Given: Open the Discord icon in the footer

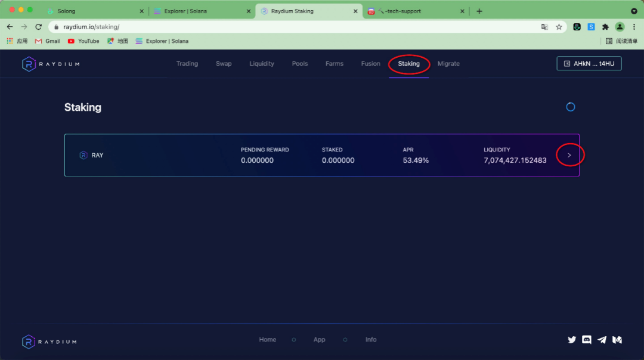Looking at the screenshot, I should coord(587,340).
